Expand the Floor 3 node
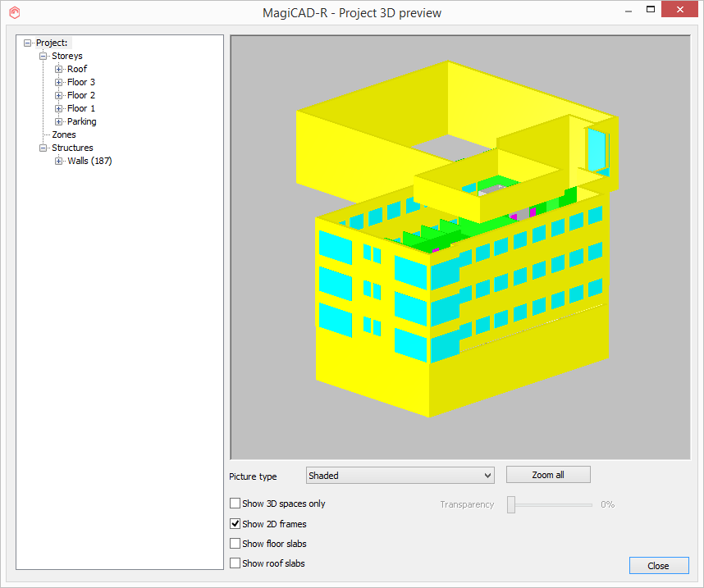Viewport: 704px width, 588px height. click(x=58, y=82)
